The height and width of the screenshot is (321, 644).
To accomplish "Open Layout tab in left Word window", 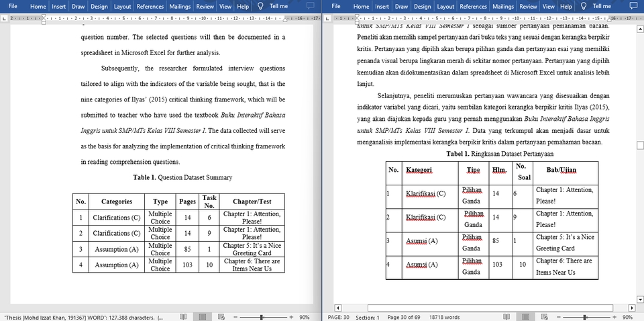I will [122, 6].
